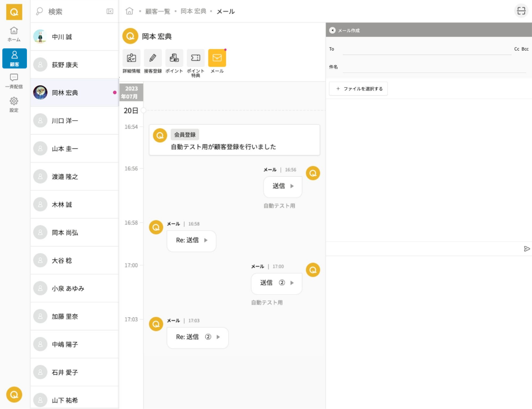Open 設定 settings in left navigation
Image resolution: width=532 pixels, height=409 pixels.
click(14, 104)
